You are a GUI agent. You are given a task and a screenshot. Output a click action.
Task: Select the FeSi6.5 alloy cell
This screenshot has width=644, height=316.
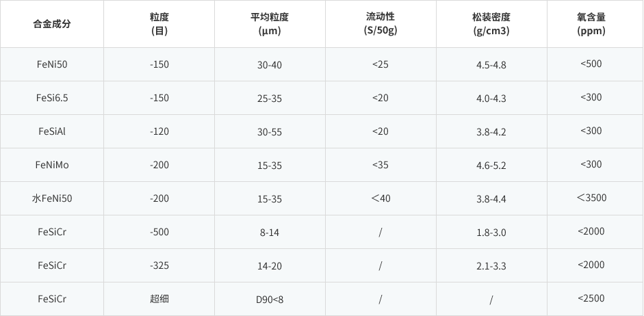(x=52, y=98)
